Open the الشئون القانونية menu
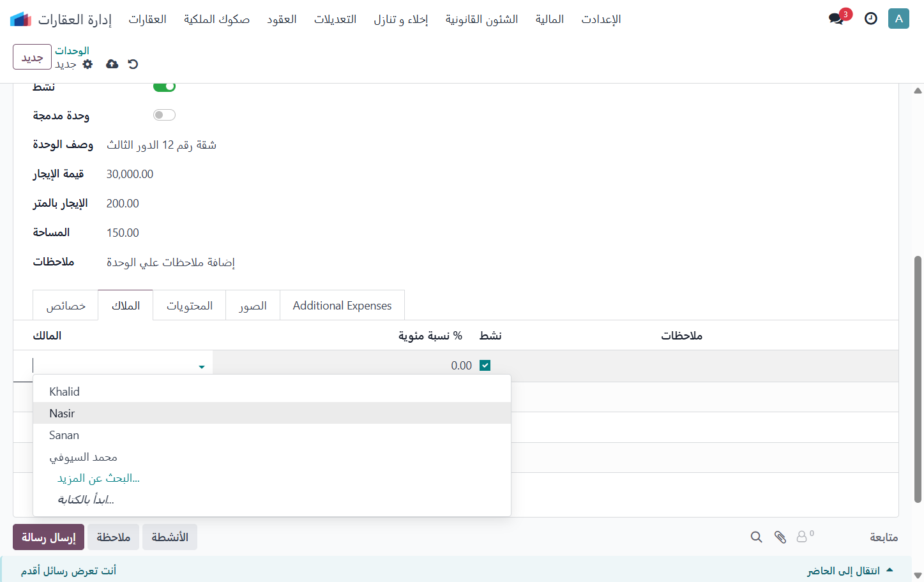Screen dimensions: 924x582 point(481,19)
